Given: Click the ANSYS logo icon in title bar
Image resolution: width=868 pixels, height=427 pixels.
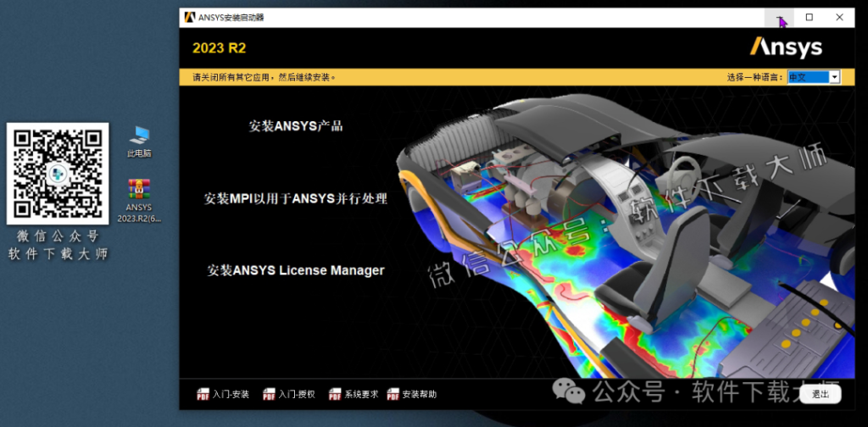Looking at the screenshot, I should click(190, 17).
